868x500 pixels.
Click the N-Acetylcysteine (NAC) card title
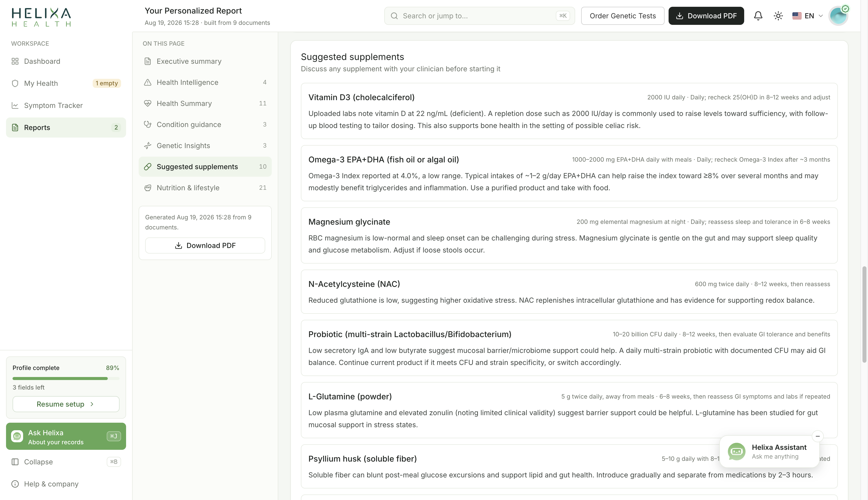click(354, 284)
